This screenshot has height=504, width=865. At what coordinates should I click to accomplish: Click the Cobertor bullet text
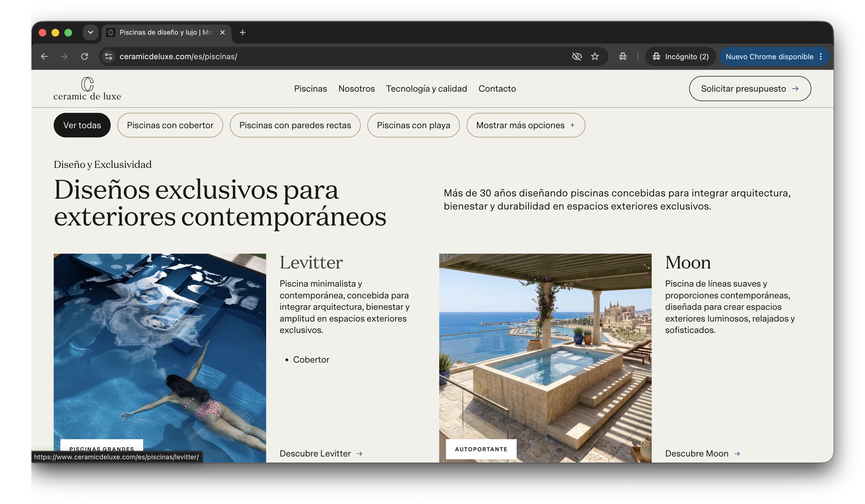pyautogui.click(x=311, y=360)
